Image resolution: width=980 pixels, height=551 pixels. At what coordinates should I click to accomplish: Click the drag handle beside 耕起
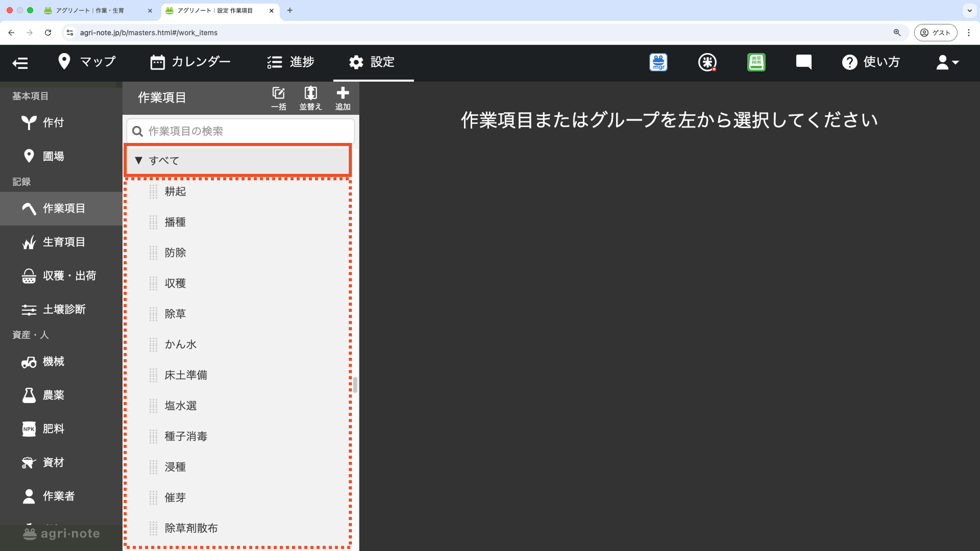click(x=153, y=192)
